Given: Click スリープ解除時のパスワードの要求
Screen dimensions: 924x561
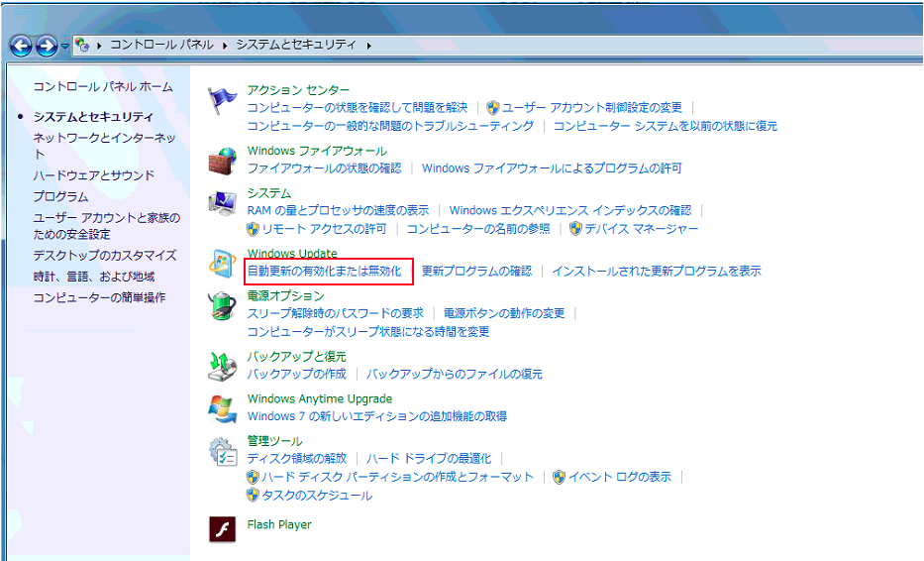Looking at the screenshot, I should (336, 313).
